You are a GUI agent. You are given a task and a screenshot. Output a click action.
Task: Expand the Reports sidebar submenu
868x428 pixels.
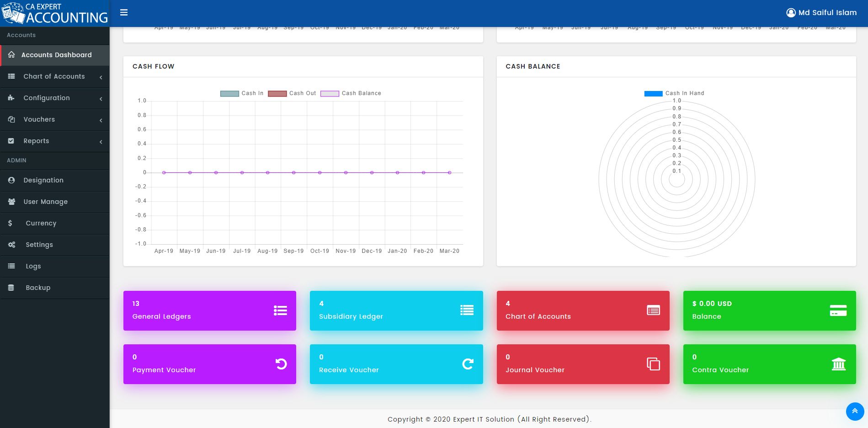(55, 141)
